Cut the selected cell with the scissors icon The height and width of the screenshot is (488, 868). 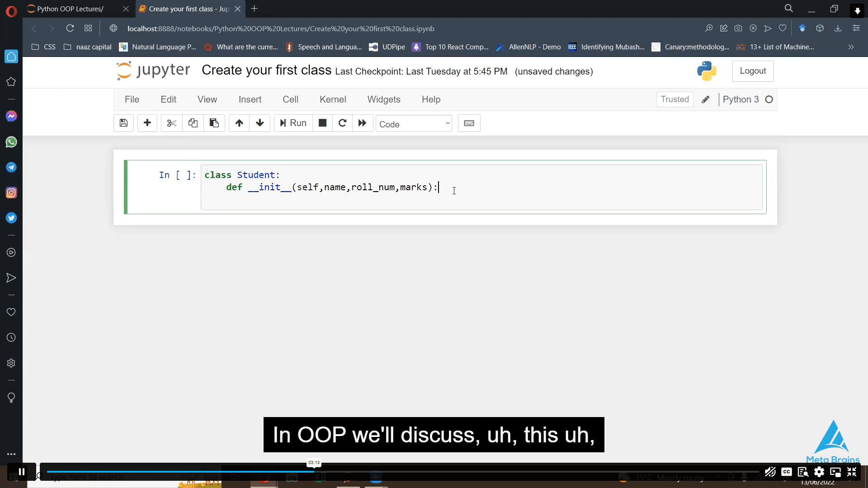click(x=171, y=123)
